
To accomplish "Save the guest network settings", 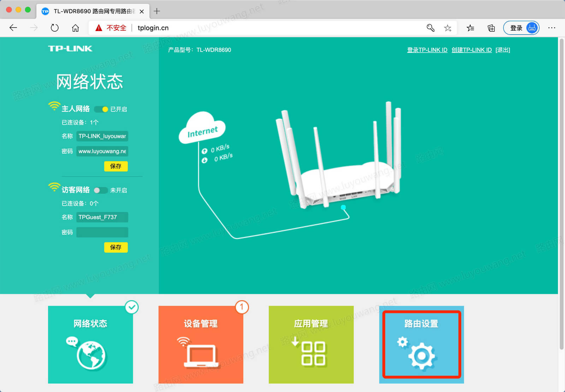I will click(116, 247).
